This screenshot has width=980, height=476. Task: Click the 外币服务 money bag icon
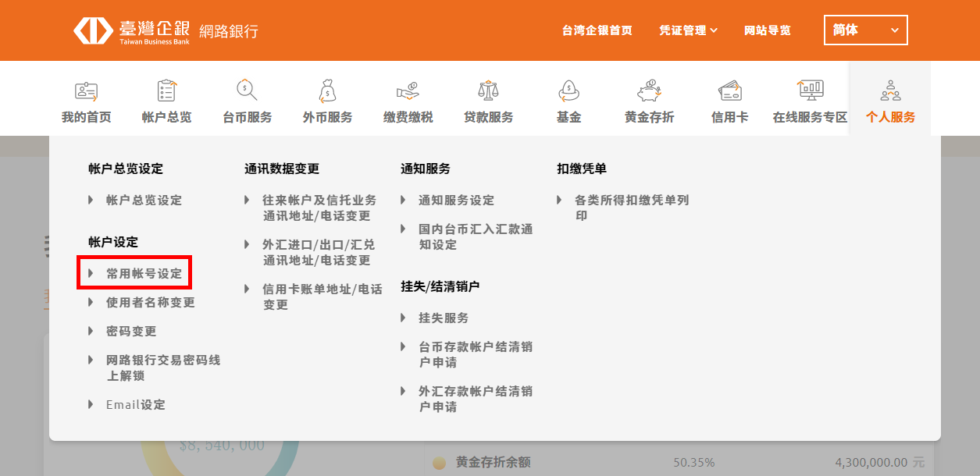327,91
